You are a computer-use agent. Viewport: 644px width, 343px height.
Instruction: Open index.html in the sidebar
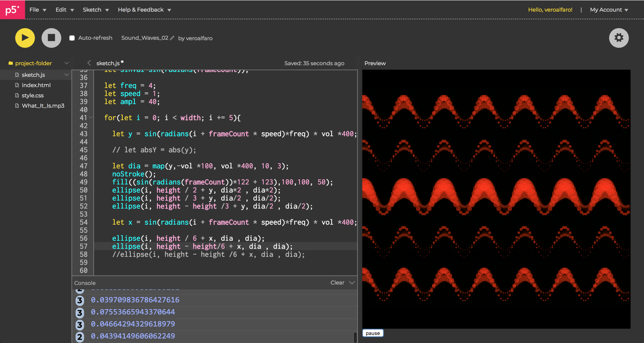[36, 85]
